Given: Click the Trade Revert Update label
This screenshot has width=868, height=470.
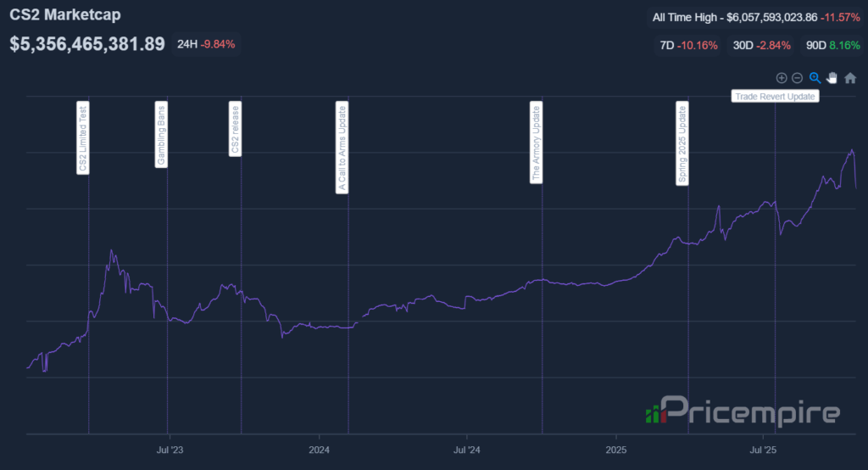Looking at the screenshot, I should tap(775, 97).
